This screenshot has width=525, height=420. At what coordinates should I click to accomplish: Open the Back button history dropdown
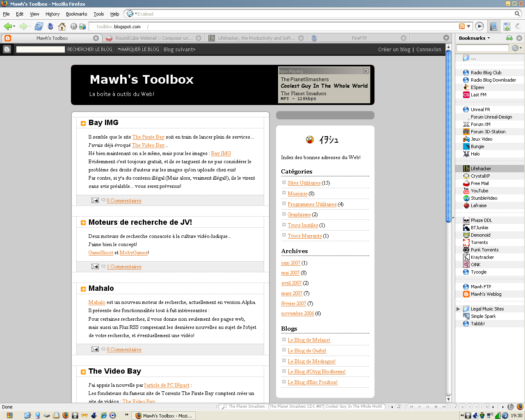pyautogui.click(x=14, y=27)
